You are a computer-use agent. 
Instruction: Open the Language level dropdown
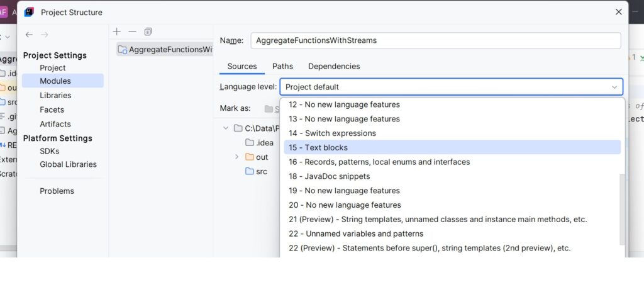click(451, 87)
